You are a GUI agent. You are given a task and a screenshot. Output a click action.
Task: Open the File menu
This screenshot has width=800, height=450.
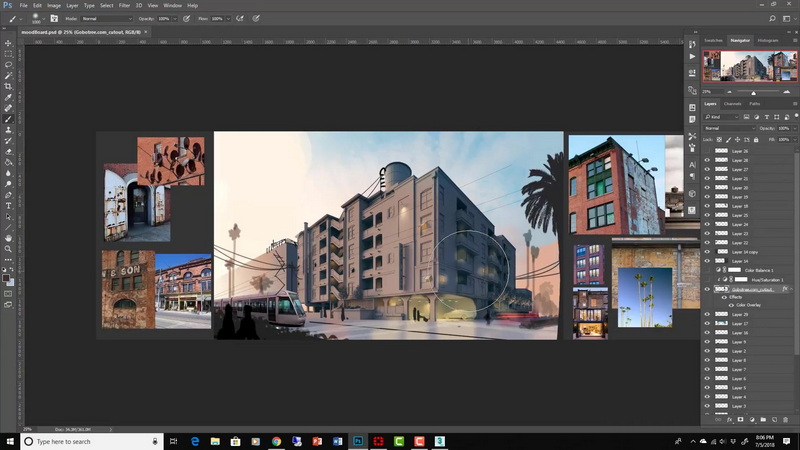[23, 6]
